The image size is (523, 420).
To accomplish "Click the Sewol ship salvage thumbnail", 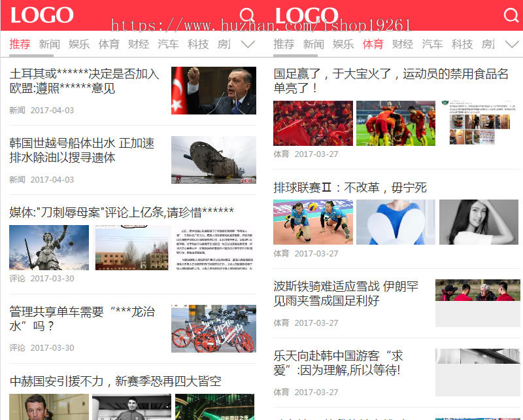I will pos(214,160).
